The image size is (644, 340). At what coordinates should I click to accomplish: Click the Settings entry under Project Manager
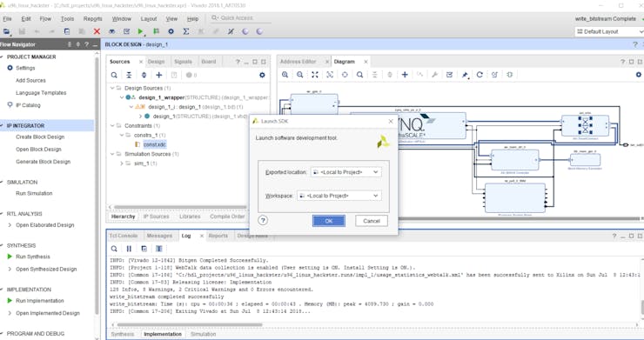tap(25, 68)
